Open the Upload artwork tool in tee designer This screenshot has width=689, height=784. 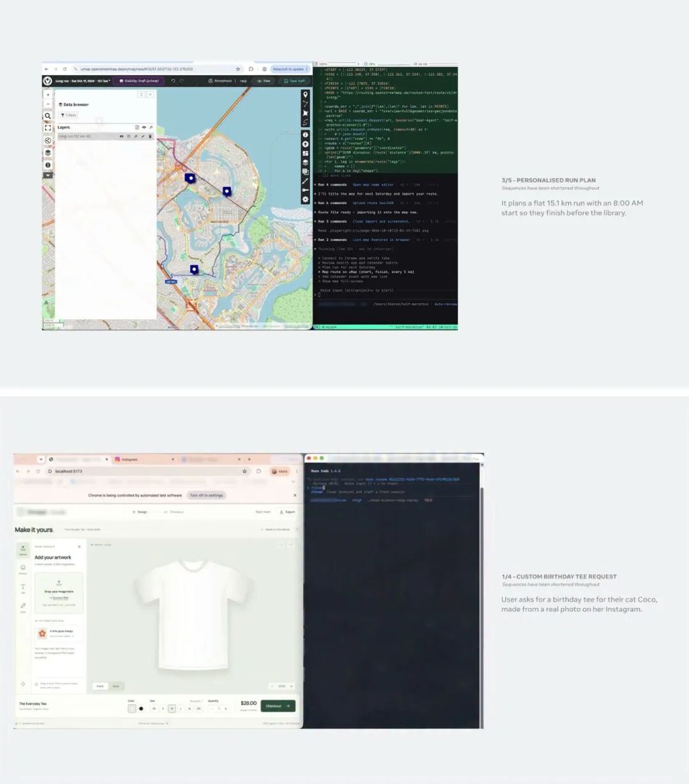point(23,549)
